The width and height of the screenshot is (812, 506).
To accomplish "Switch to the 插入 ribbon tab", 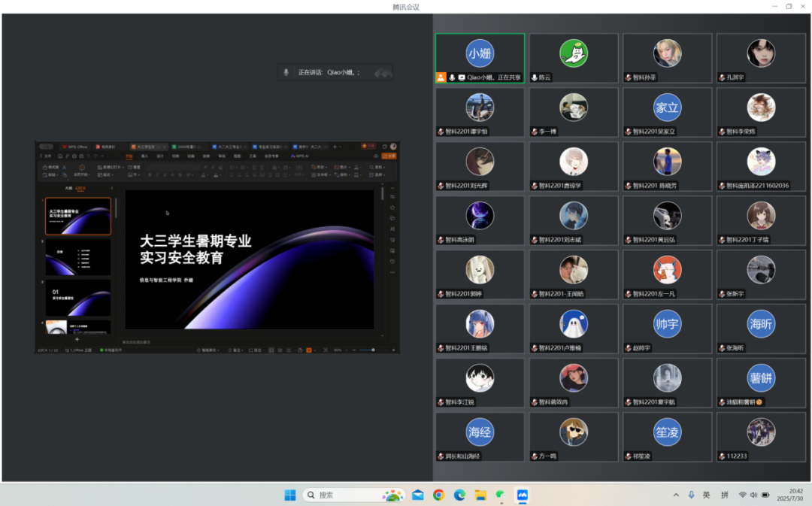I will pos(144,156).
